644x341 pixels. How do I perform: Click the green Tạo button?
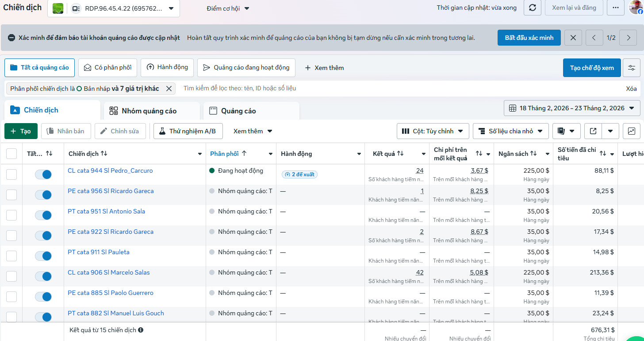click(x=21, y=131)
